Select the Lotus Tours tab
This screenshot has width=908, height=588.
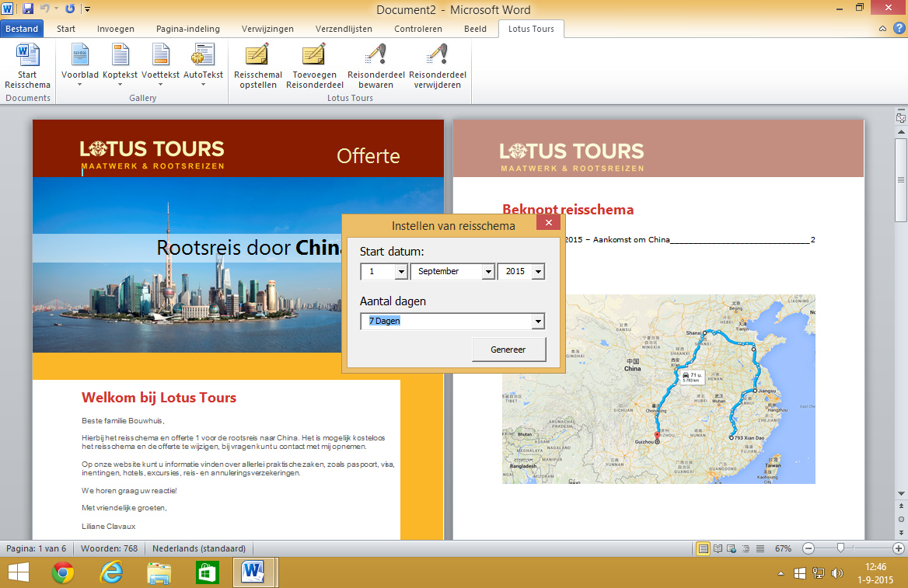(531, 29)
